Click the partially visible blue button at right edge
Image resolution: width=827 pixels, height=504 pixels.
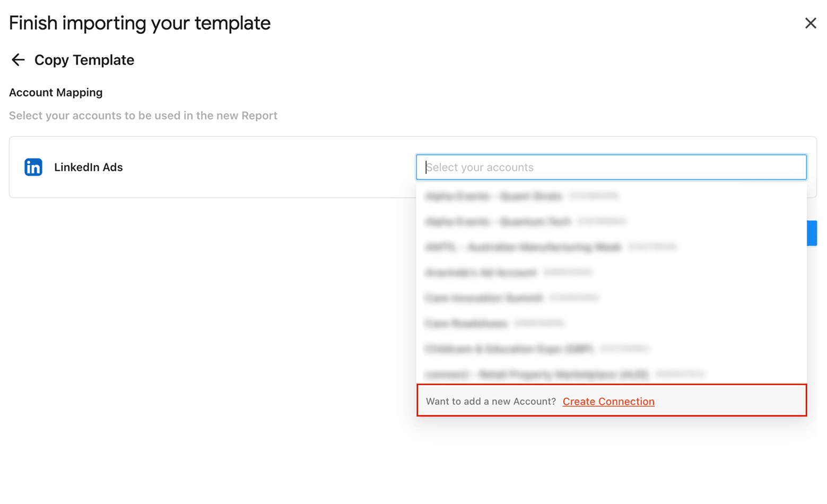[813, 233]
